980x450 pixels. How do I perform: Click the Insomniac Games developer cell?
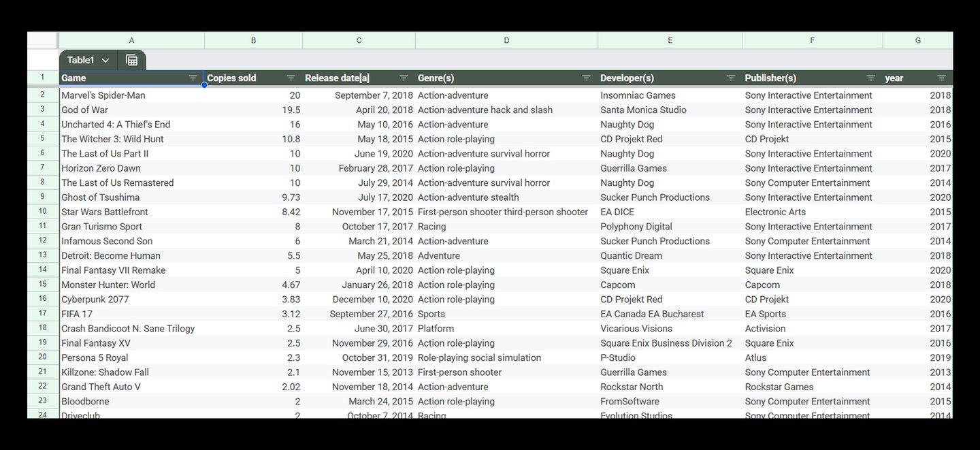[670, 95]
